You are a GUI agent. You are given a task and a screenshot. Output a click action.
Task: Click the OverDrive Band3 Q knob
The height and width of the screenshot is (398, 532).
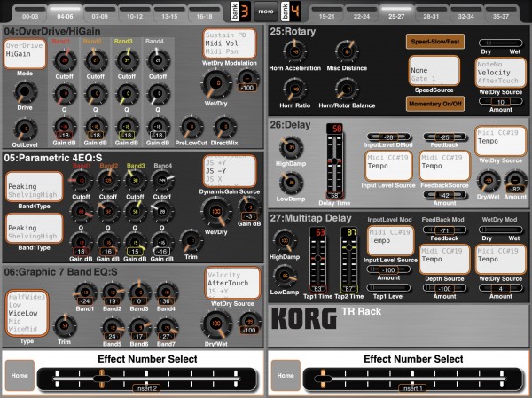[x=126, y=94]
